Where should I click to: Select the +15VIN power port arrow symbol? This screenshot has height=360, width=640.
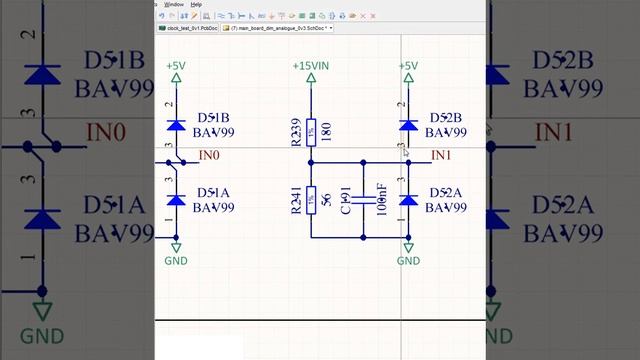[311, 78]
